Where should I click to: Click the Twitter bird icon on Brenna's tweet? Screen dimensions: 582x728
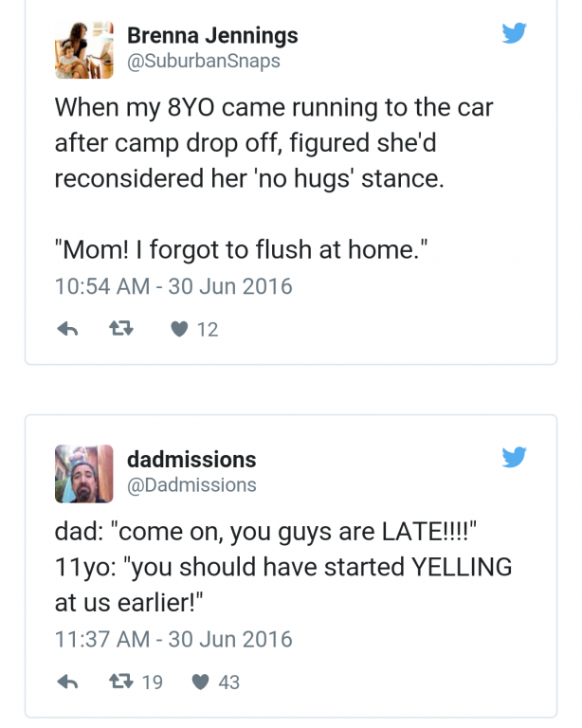pyautogui.click(x=514, y=34)
